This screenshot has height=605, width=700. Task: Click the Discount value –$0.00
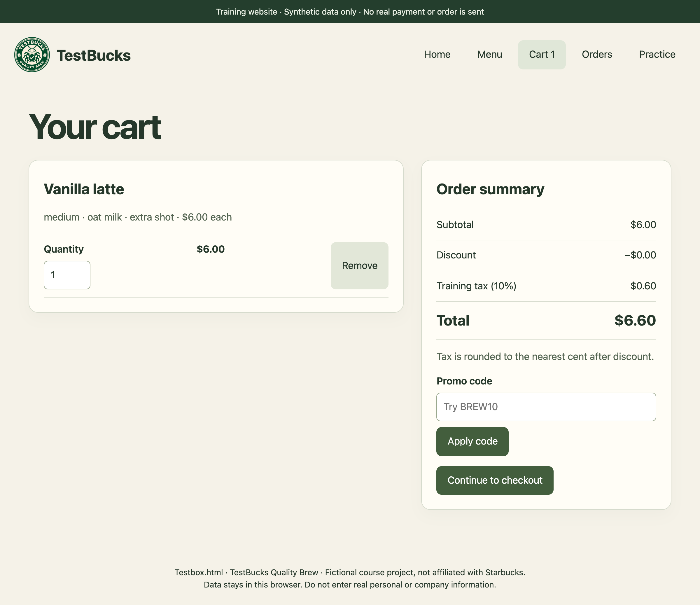click(x=640, y=255)
